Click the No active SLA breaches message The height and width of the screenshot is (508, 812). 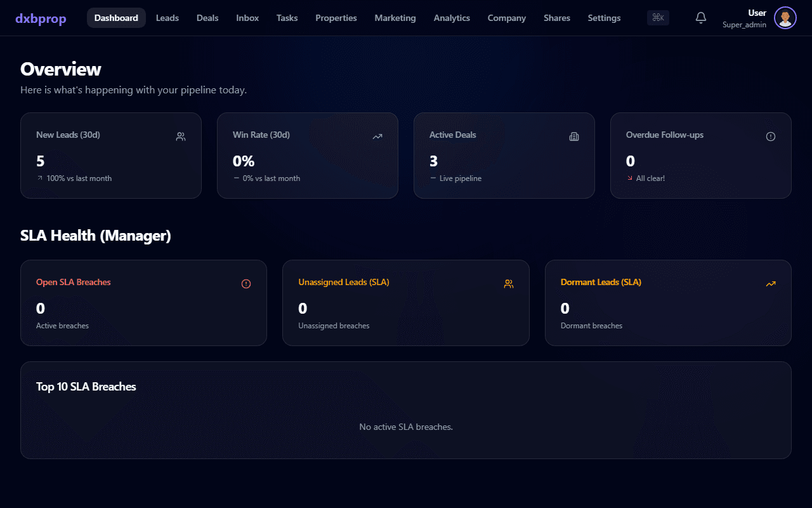[x=406, y=427]
